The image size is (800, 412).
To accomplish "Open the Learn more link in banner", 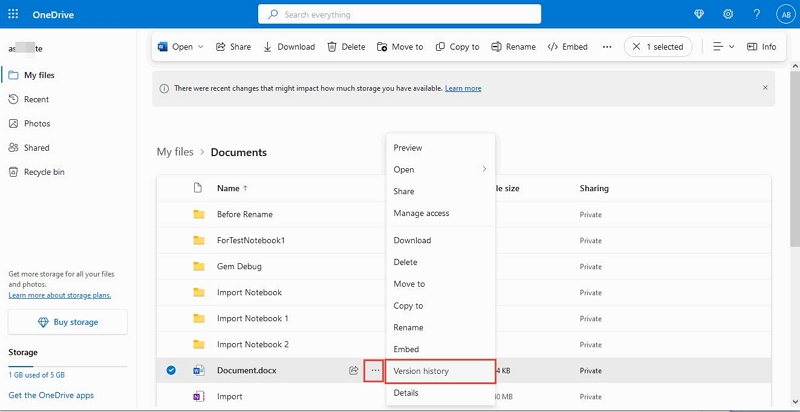I will pyautogui.click(x=463, y=88).
